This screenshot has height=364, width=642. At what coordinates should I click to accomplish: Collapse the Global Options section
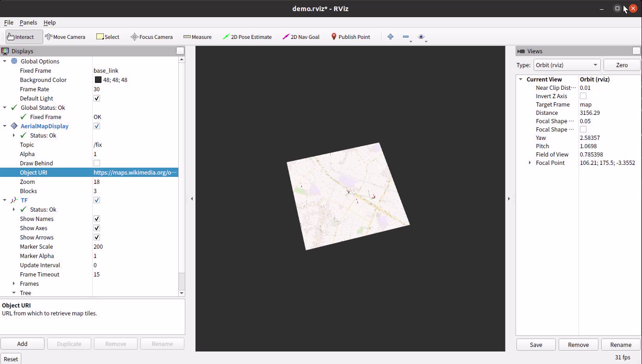4,61
